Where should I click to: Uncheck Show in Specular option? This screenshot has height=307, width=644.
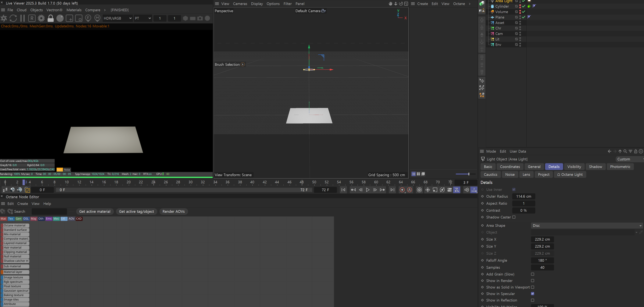click(532, 294)
